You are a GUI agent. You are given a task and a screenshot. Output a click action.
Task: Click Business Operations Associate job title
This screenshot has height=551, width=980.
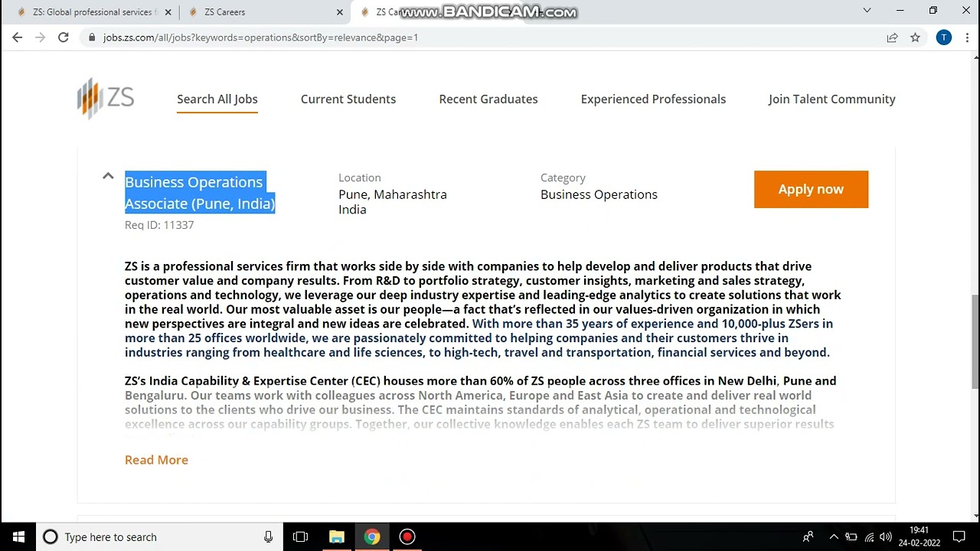(x=200, y=193)
